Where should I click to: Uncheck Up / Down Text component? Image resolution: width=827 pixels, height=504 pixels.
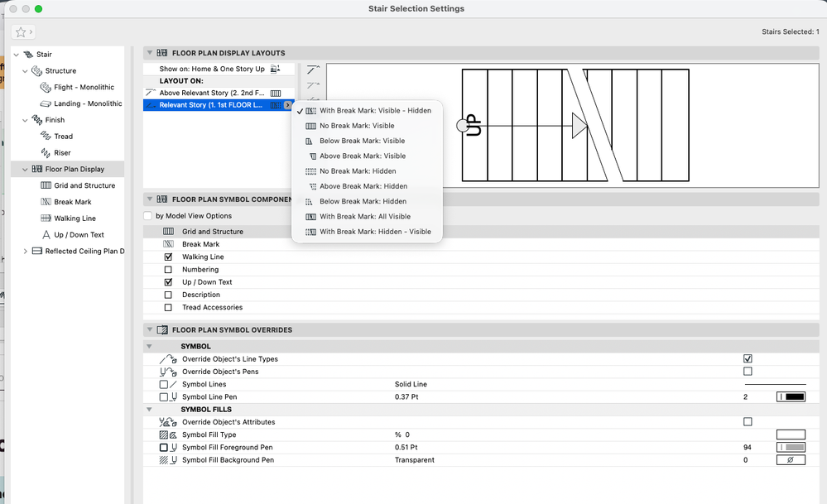[x=168, y=282]
